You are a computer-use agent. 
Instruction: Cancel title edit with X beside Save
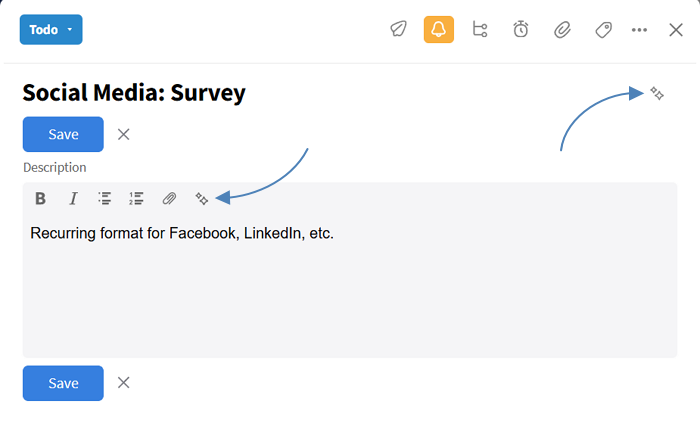click(124, 134)
